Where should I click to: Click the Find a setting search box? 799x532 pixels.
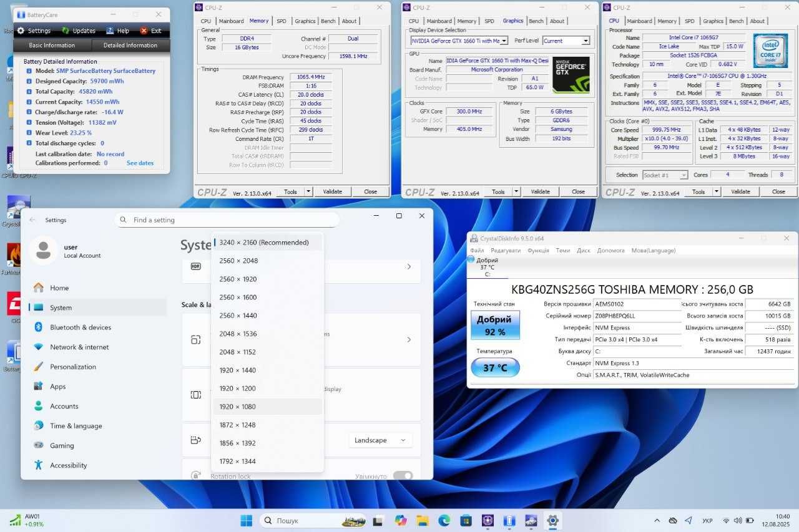click(x=227, y=220)
